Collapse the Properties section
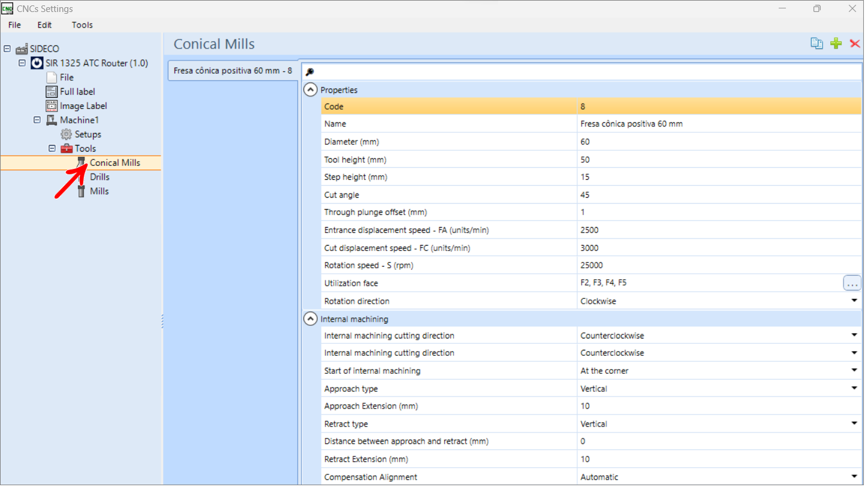Viewport: 868px width, 487px height. coord(310,90)
